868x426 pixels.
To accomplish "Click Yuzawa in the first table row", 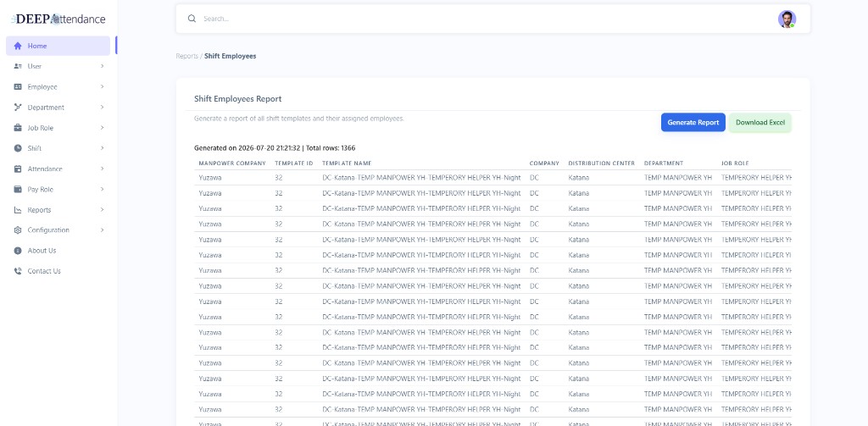I will [x=210, y=178].
